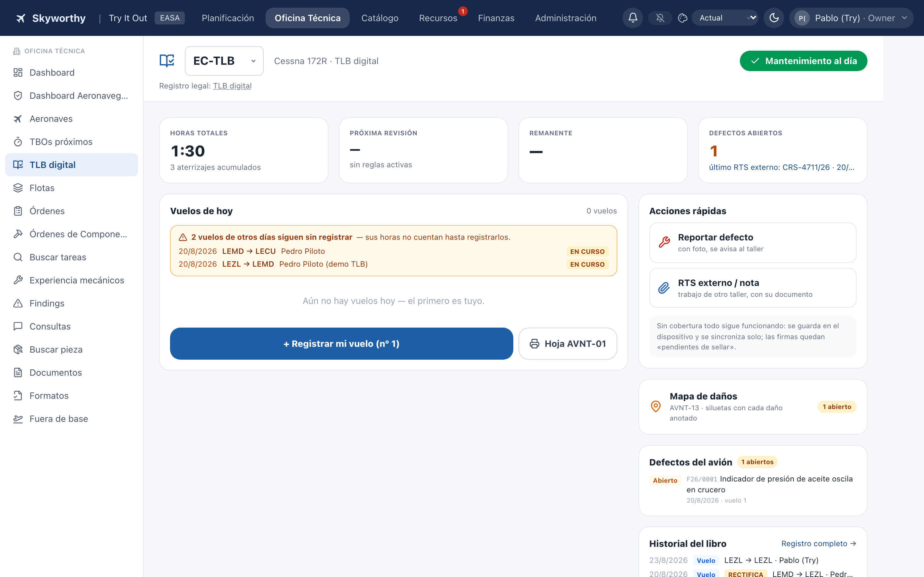
Task: Click the RTS externo paperclip icon
Action: coord(664,288)
